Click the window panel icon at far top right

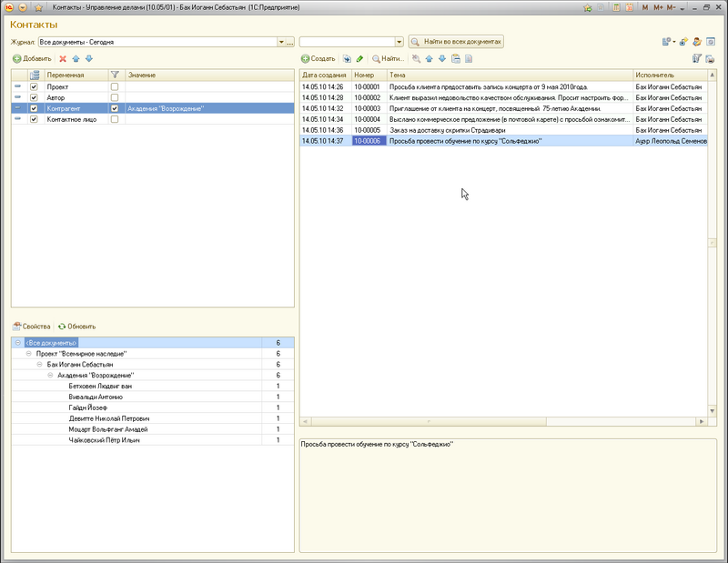[x=711, y=42]
